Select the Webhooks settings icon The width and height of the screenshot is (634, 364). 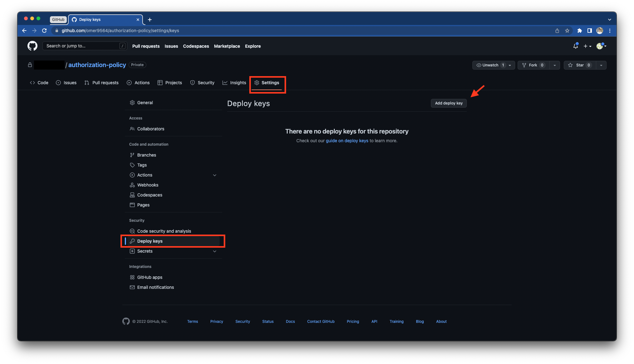click(x=133, y=185)
